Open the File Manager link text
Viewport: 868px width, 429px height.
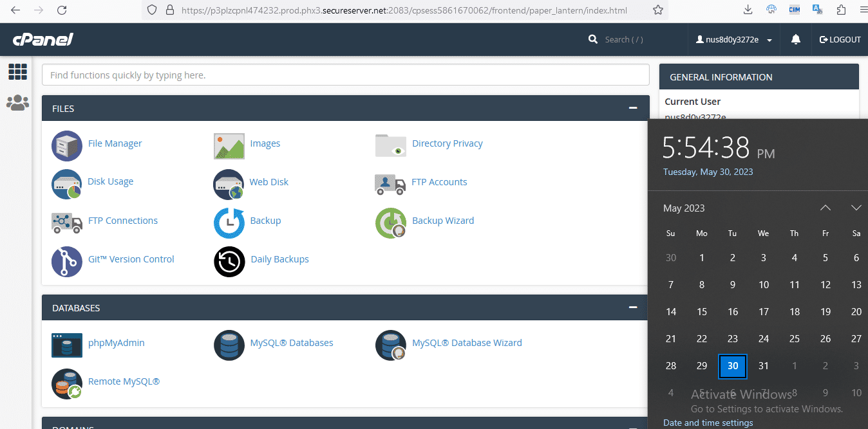tap(115, 143)
